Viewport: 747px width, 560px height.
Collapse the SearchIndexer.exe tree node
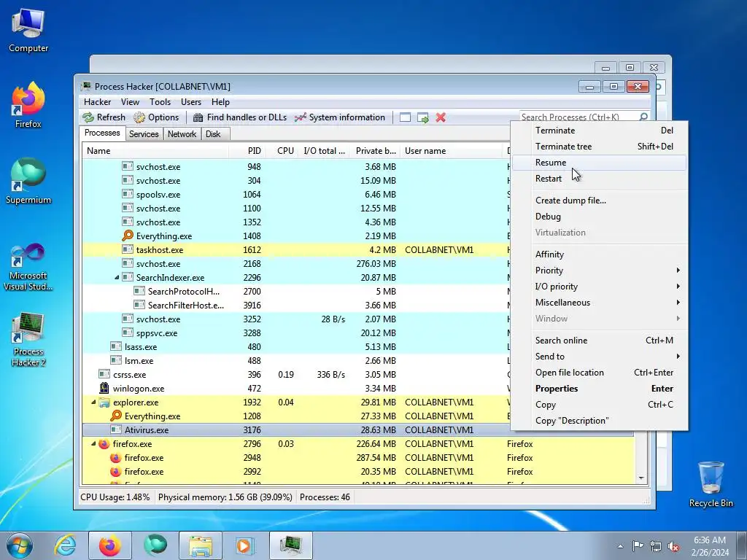[117, 277]
